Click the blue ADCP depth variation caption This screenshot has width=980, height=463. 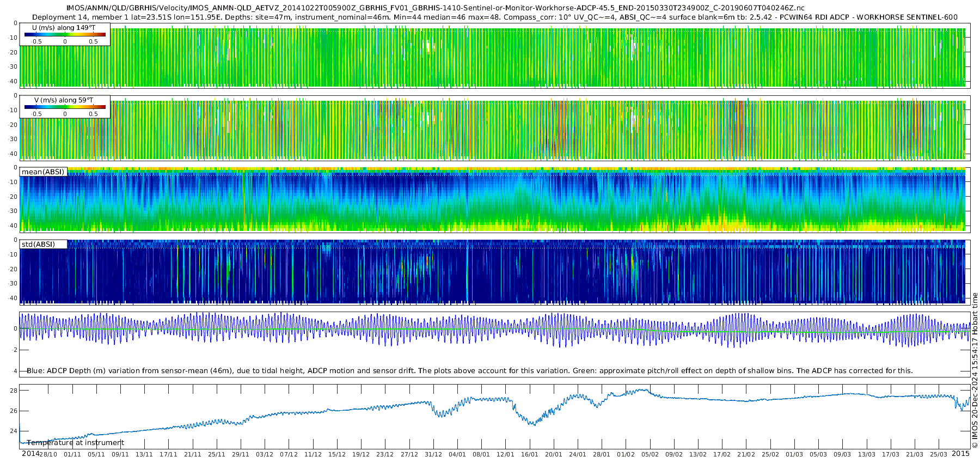pos(469,371)
